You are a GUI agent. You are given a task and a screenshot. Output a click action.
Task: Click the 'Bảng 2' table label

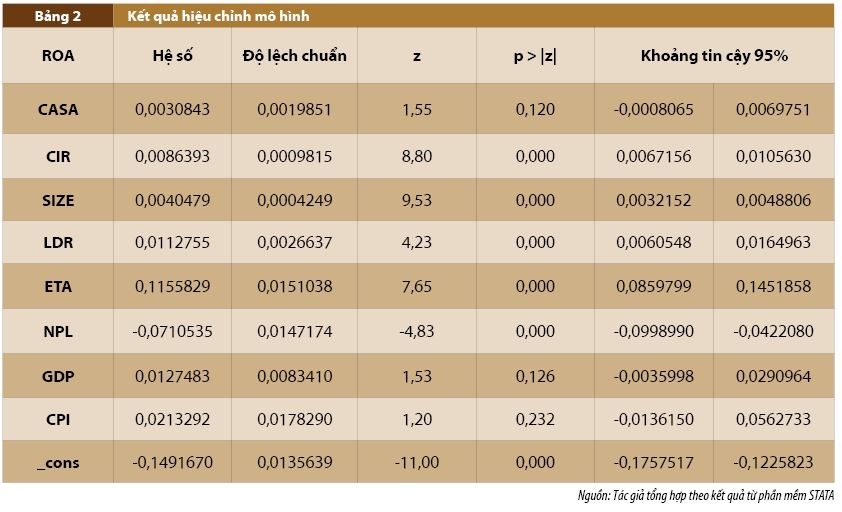click(57, 16)
